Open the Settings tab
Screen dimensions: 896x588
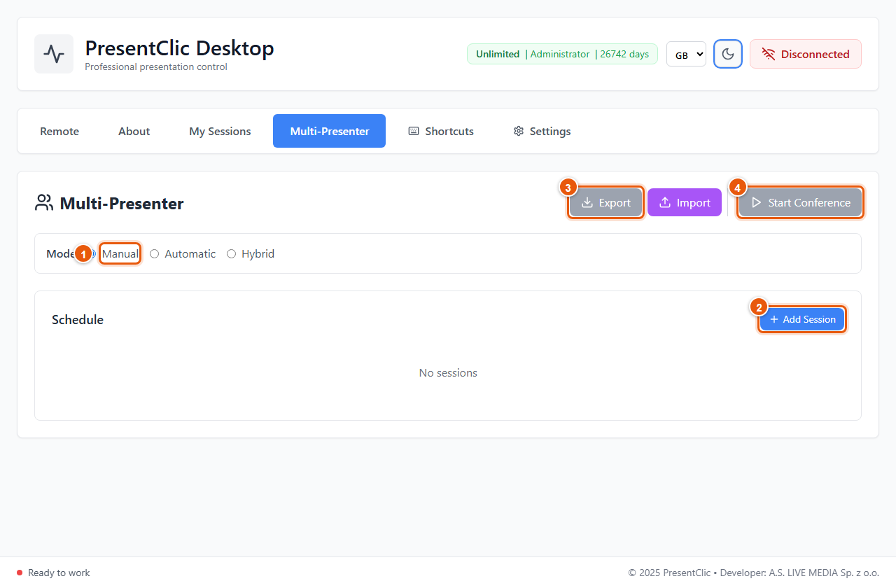coord(542,131)
